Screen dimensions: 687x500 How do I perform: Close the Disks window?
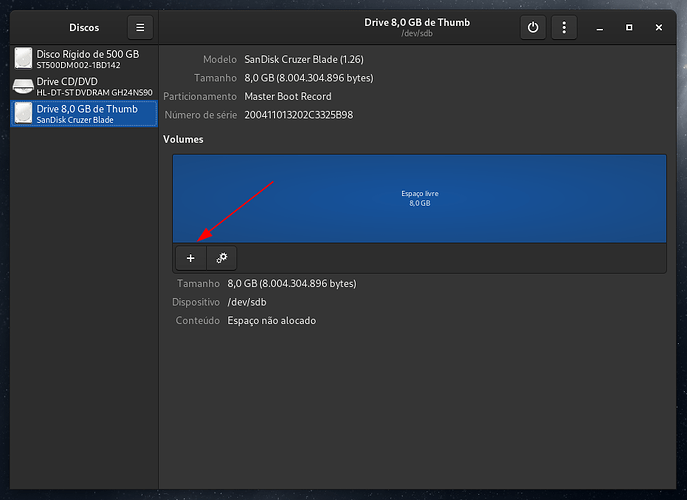click(x=657, y=28)
